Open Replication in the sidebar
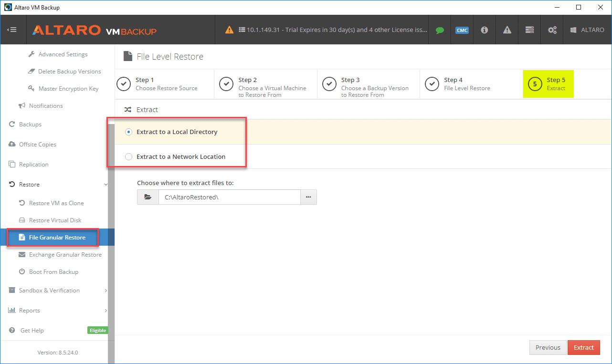This screenshot has width=612, height=364. 29,165
